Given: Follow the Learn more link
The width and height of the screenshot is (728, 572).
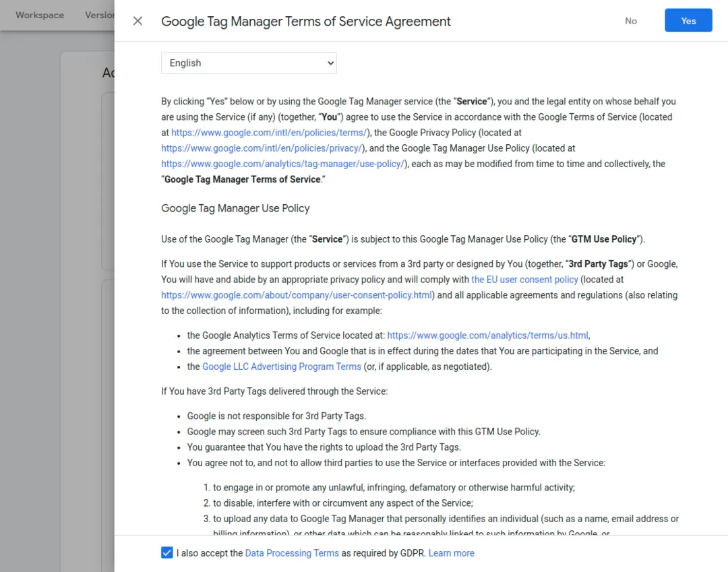Looking at the screenshot, I should point(451,553).
